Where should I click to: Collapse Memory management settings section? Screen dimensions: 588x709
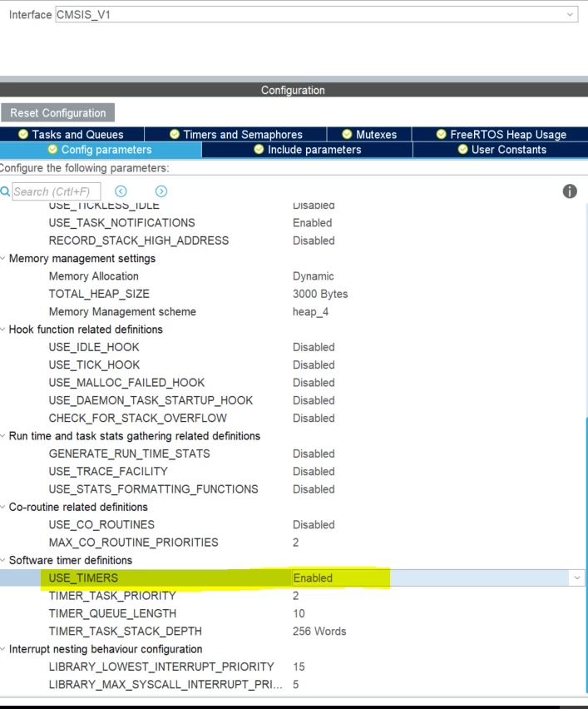2,258
